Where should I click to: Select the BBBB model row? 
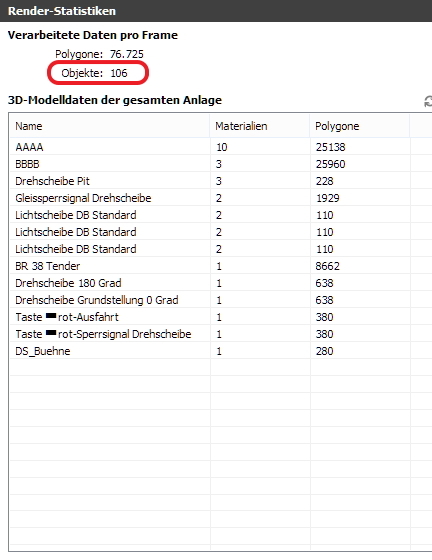click(220, 164)
